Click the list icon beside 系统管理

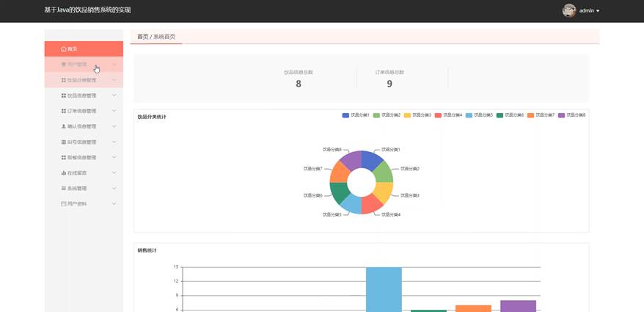click(x=63, y=188)
